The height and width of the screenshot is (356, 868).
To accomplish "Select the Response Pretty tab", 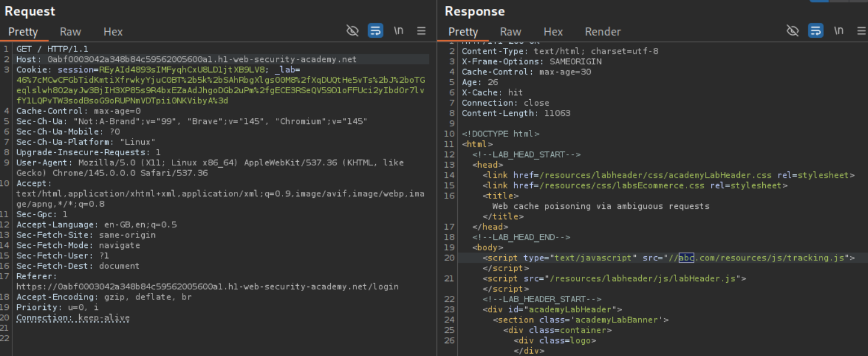I will pos(463,32).
